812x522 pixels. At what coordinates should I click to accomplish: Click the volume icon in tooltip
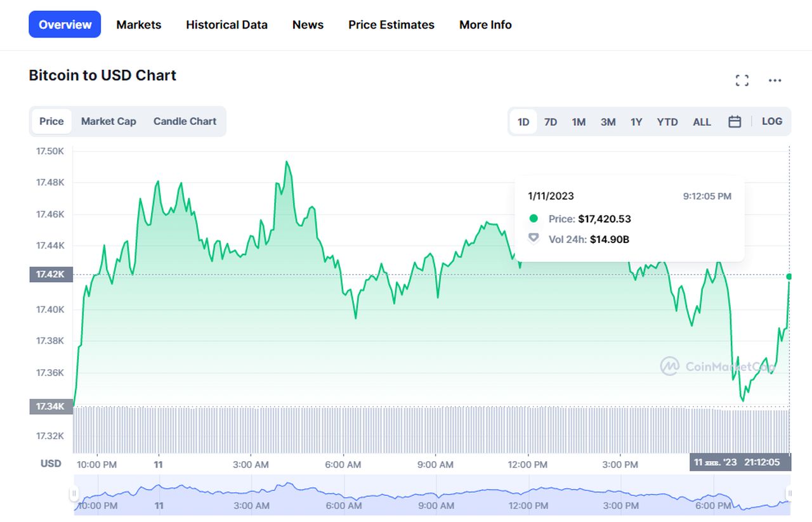pyautogui.click(x=534, y=238)
